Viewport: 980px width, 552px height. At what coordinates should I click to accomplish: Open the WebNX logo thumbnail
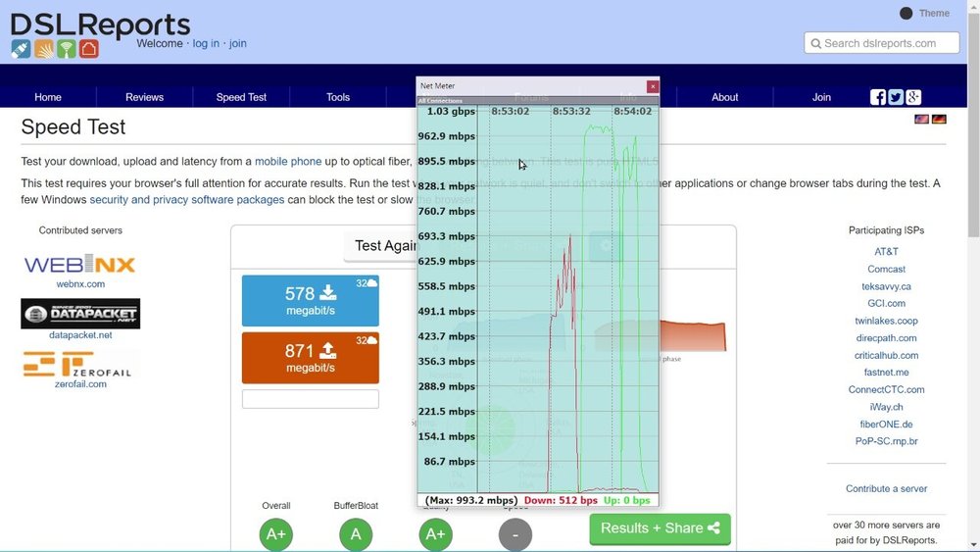80,265
